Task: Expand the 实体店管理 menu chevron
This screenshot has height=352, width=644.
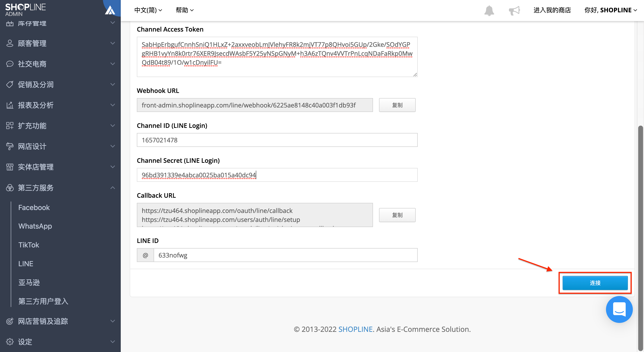Action: click(113, 167)
